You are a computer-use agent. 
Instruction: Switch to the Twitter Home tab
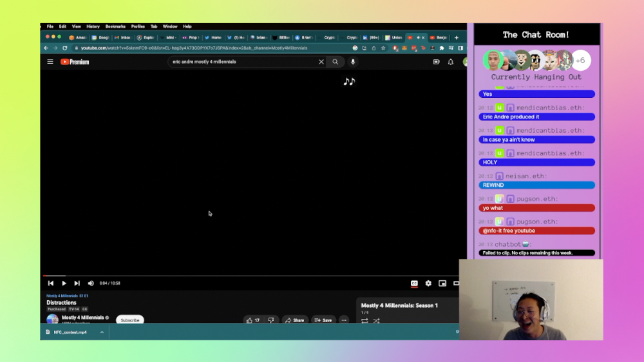213,37
